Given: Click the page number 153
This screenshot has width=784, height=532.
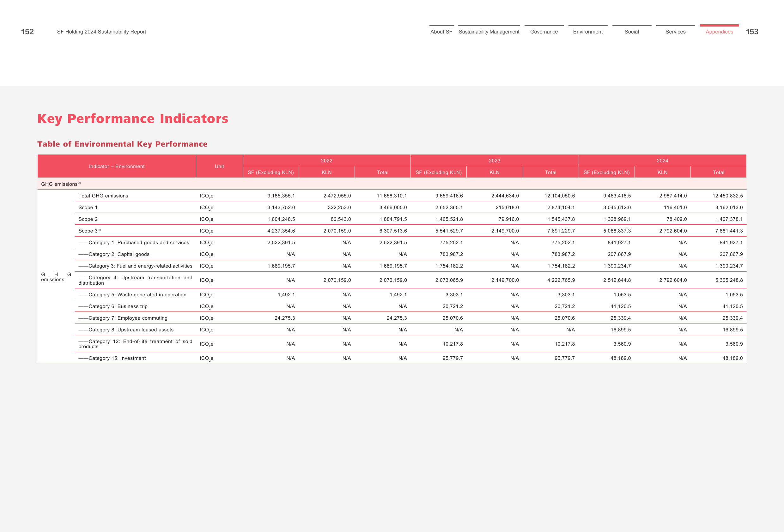Looking at the screenshot, I should [x=752, y=32].
